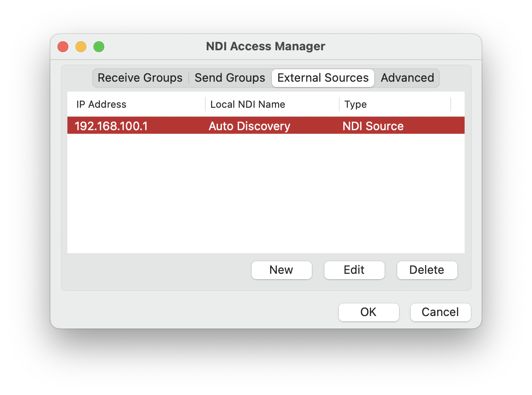Delete the selected external source

(426, 270)
